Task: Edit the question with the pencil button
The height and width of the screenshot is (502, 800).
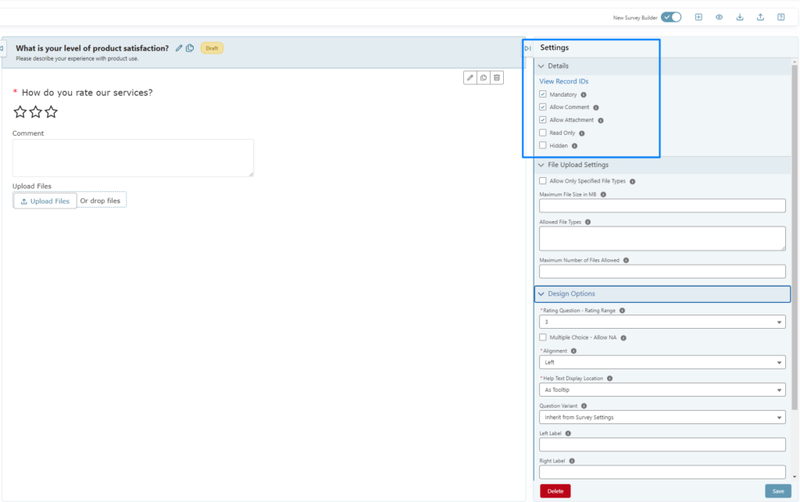Action: coord(470,78)
